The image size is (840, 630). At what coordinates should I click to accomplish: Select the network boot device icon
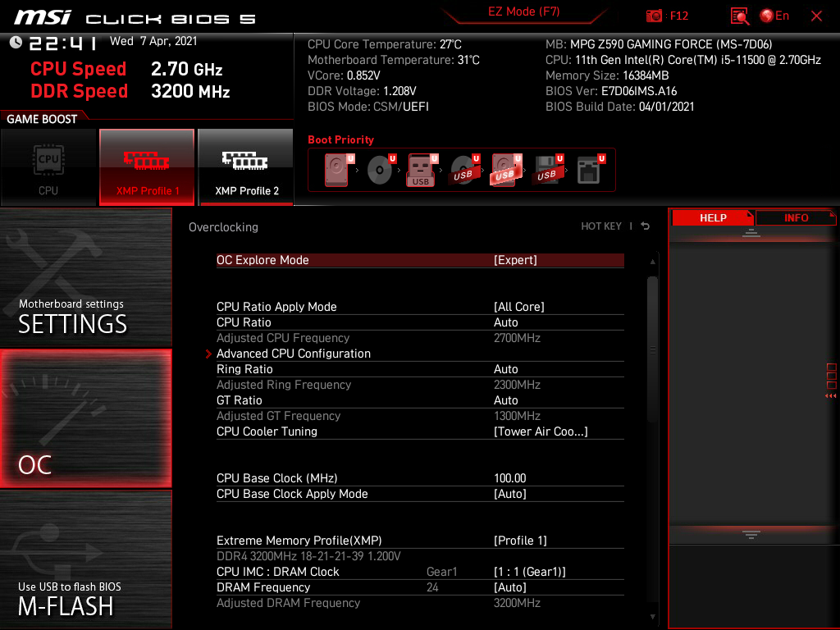(x=591, y=170)
